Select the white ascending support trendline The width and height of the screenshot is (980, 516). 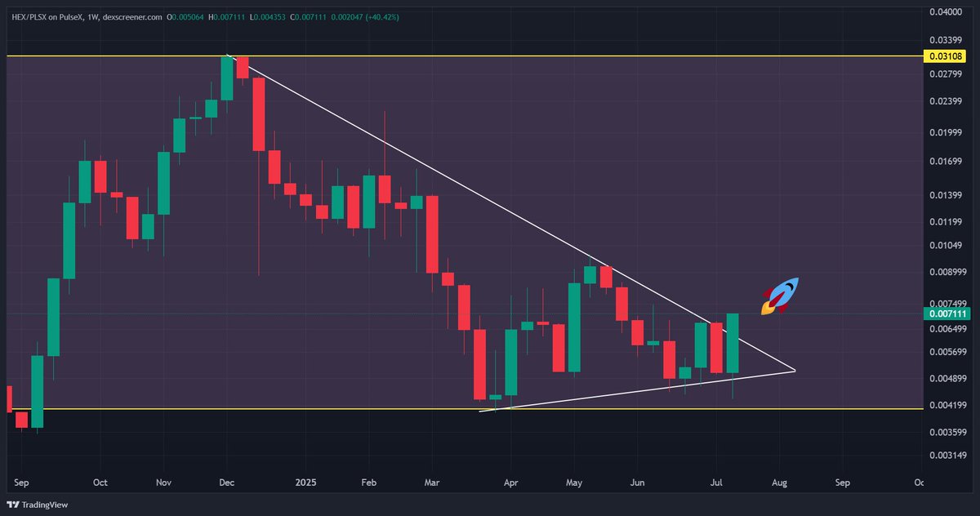pyautogui.click(x=637, y=390)
